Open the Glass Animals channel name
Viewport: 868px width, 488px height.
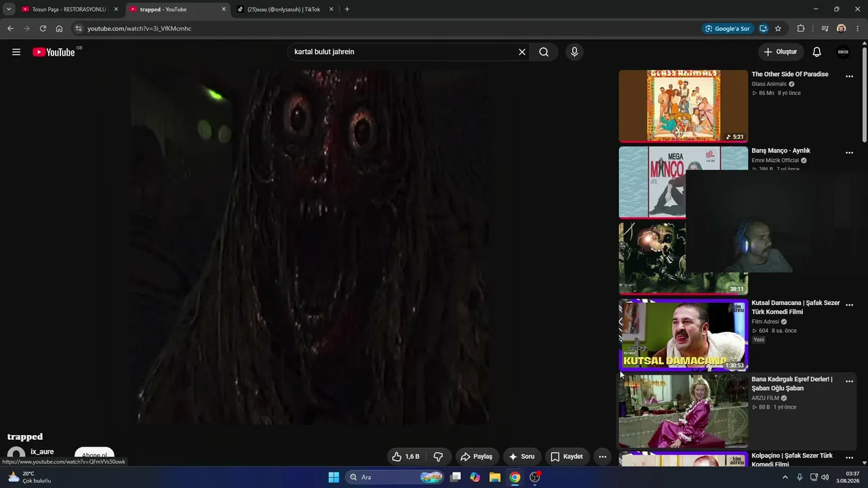point(769,84)
